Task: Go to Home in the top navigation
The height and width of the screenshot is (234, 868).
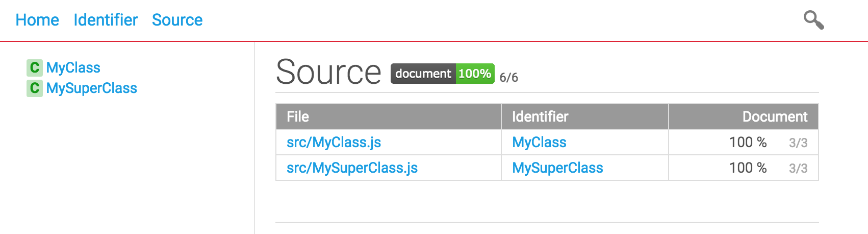Action: pos(37,20)
